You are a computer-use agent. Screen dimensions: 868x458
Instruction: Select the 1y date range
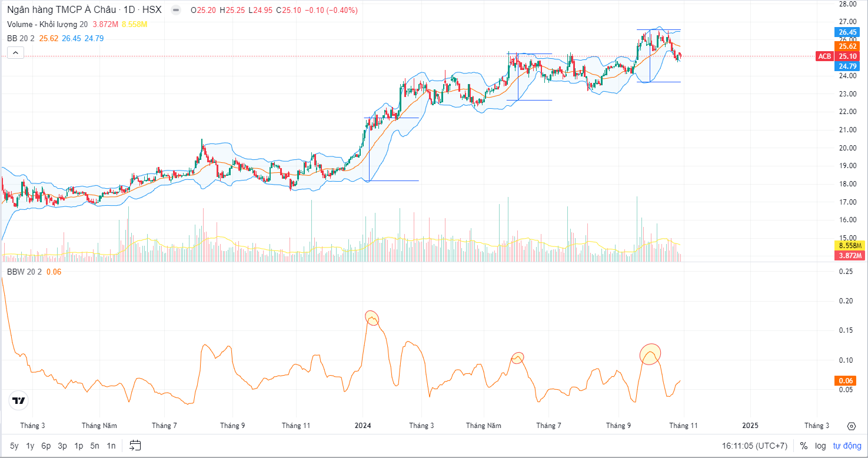pyautogui.click(x=30, y=446)
